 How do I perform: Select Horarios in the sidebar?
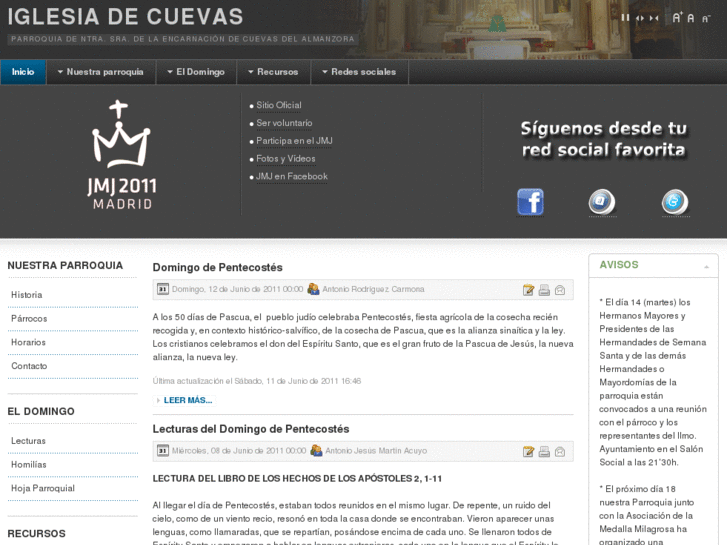[x=28, y=342]
